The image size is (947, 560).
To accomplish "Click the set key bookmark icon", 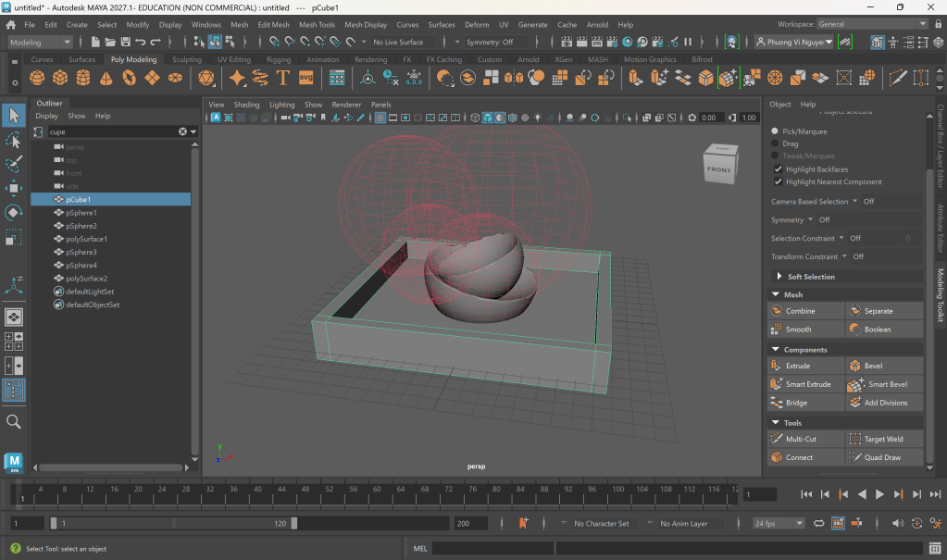I will point(523,523).
